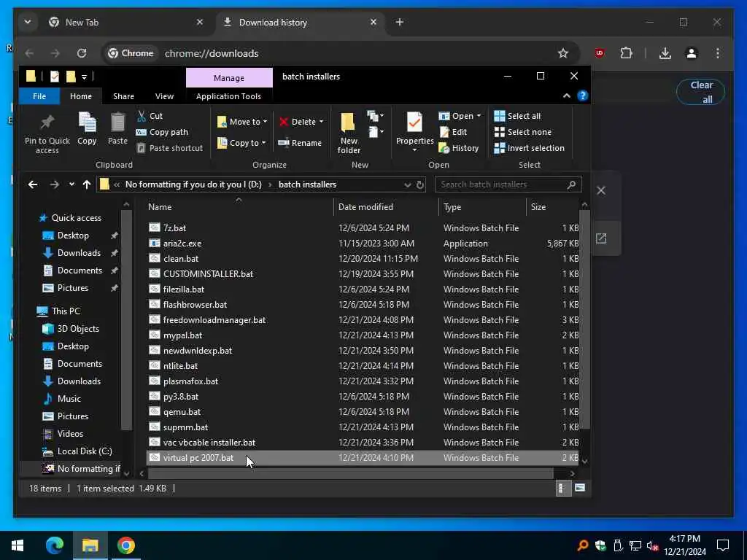
Task: Refresh the batch installers folder
Action: coord(419,184)
